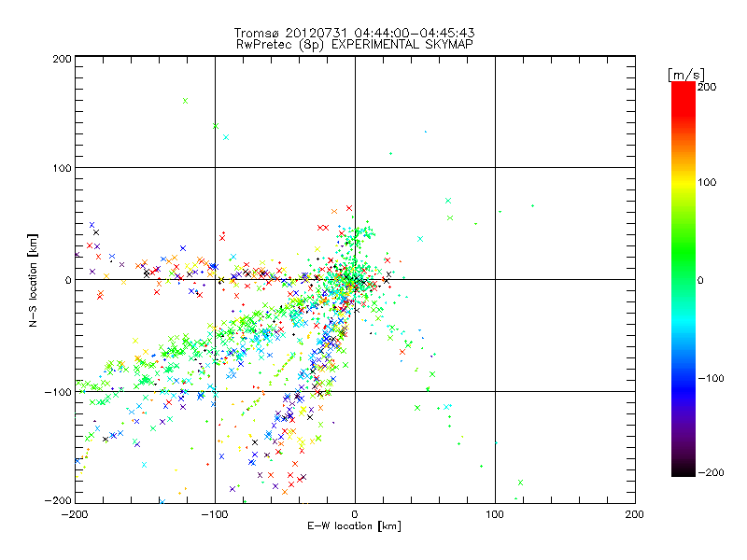Click the subtitle 'RwPretec (8p) EXPERIMENTAL SKYMAP'

pos(355,45)
